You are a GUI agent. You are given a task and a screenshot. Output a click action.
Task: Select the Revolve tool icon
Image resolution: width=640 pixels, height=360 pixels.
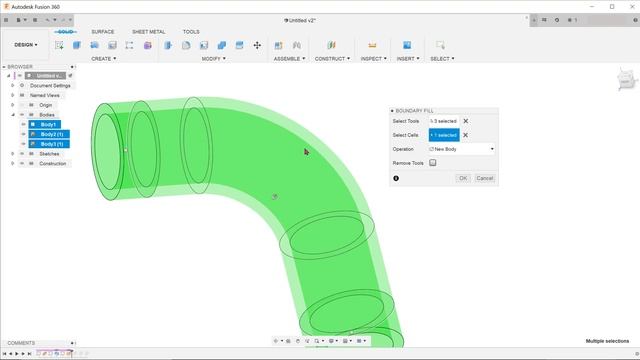coord(94,45)
